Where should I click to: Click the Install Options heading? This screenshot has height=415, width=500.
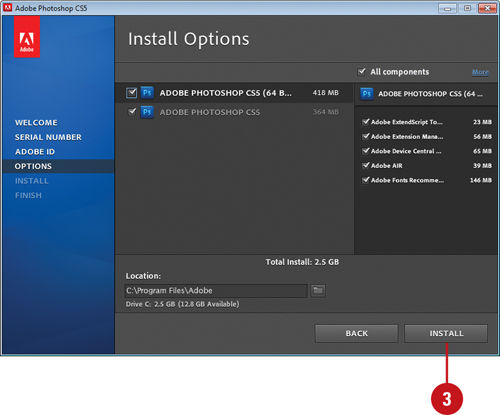pyautogui.click(x=189, y=39)
